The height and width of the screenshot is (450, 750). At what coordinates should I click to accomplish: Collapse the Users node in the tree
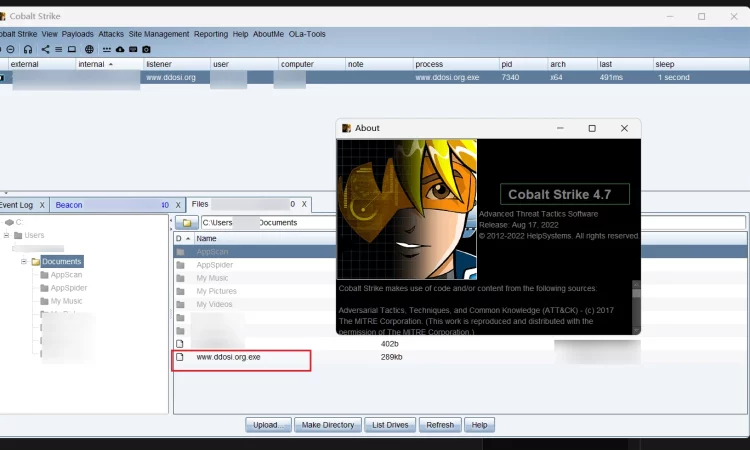6,235
